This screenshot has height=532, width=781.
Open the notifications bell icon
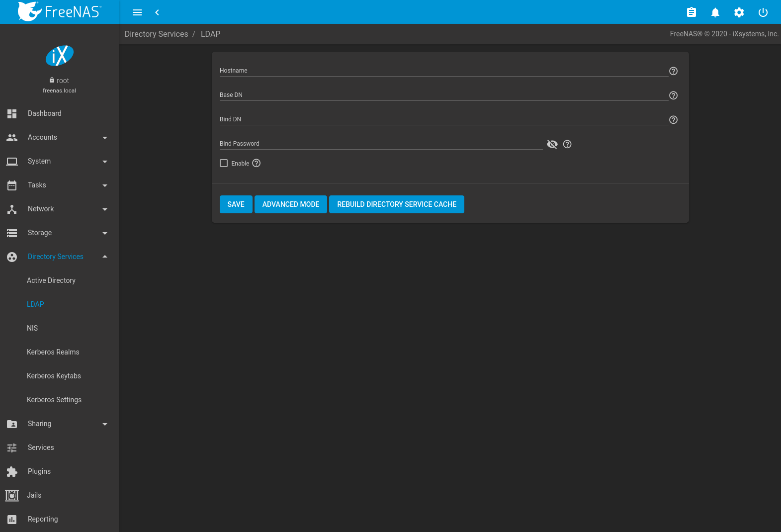click(715, 12)
